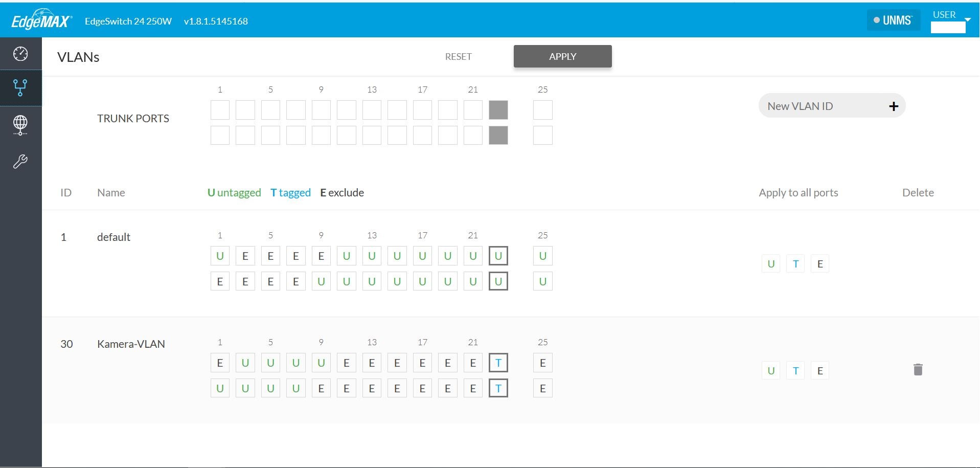Click the New VLAN ID input field

tap(823, 106)
